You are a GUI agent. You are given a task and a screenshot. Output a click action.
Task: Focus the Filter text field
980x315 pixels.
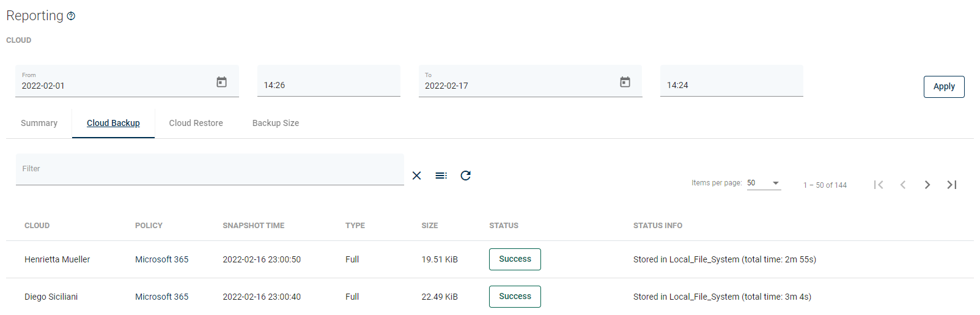[x=209, y=169]
